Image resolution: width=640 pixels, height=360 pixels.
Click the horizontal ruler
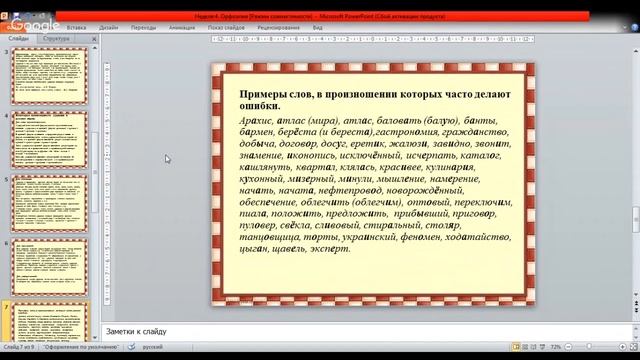(x=373, y=39)
